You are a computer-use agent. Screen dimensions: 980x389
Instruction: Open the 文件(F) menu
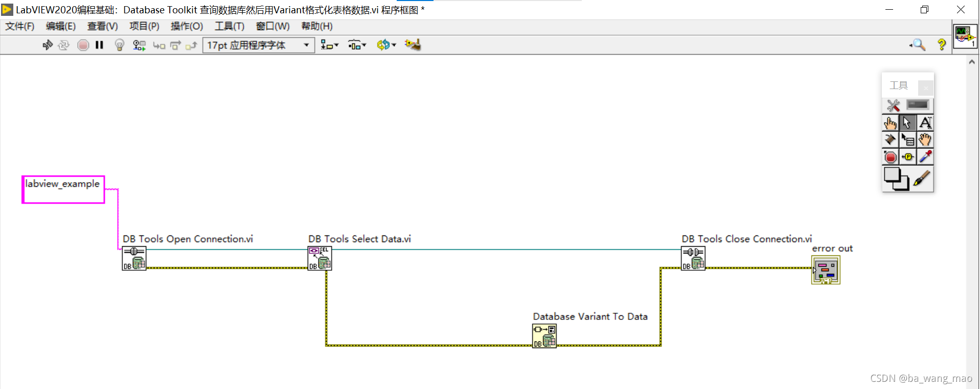[x=20, y=26]
